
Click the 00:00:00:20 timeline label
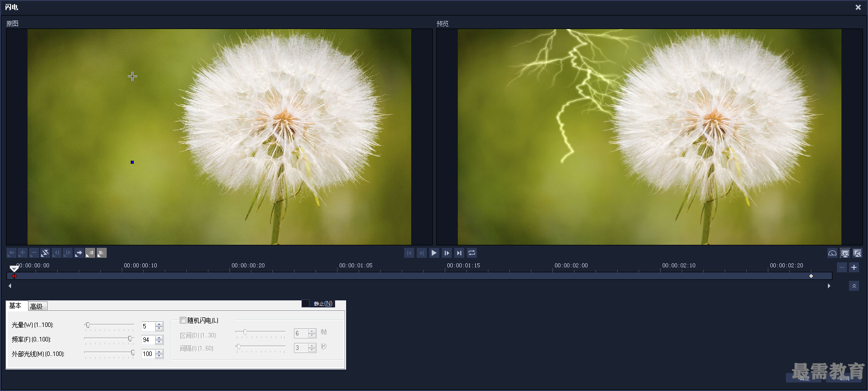(248, 265)
